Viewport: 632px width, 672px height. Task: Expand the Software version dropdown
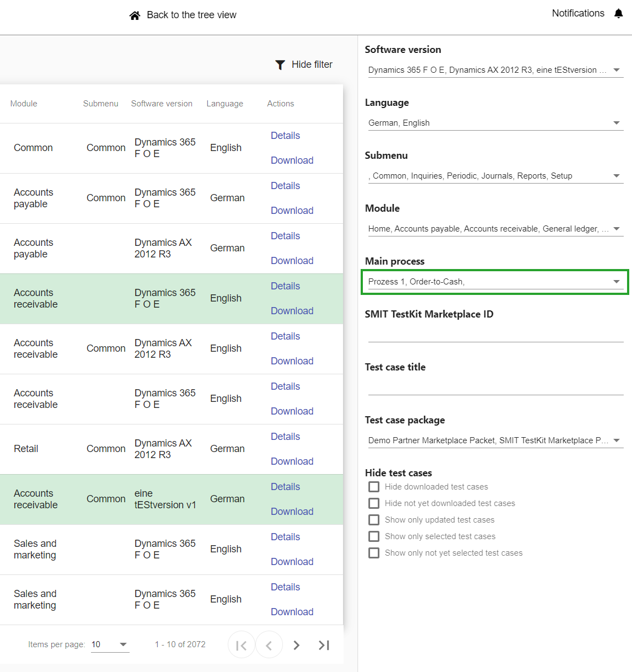click(616, 70)
